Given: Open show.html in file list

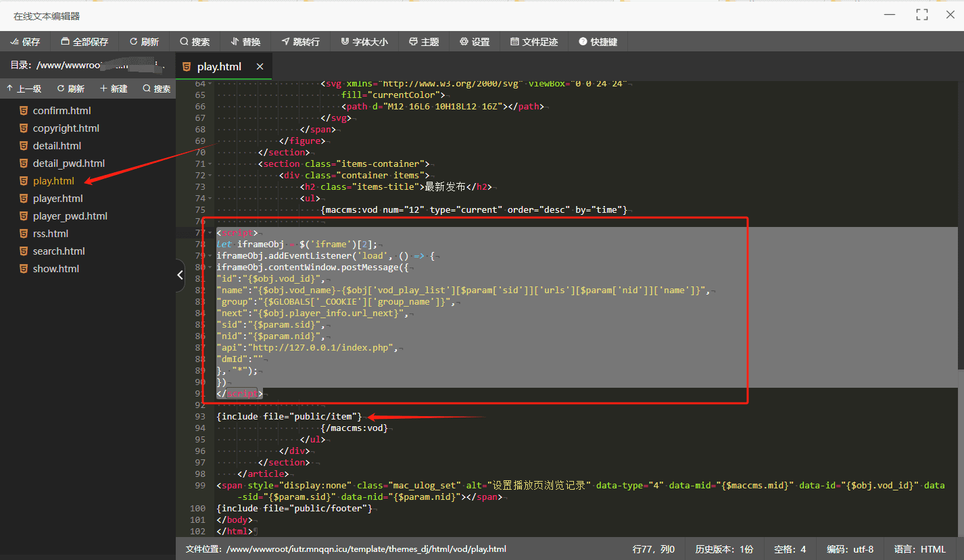Looking at the screenshot, I should (55, 269).
